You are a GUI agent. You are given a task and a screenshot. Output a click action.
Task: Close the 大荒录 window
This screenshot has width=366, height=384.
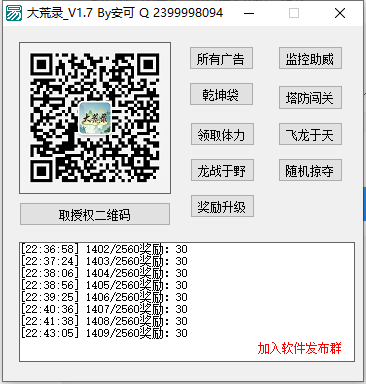click(340, 13)
